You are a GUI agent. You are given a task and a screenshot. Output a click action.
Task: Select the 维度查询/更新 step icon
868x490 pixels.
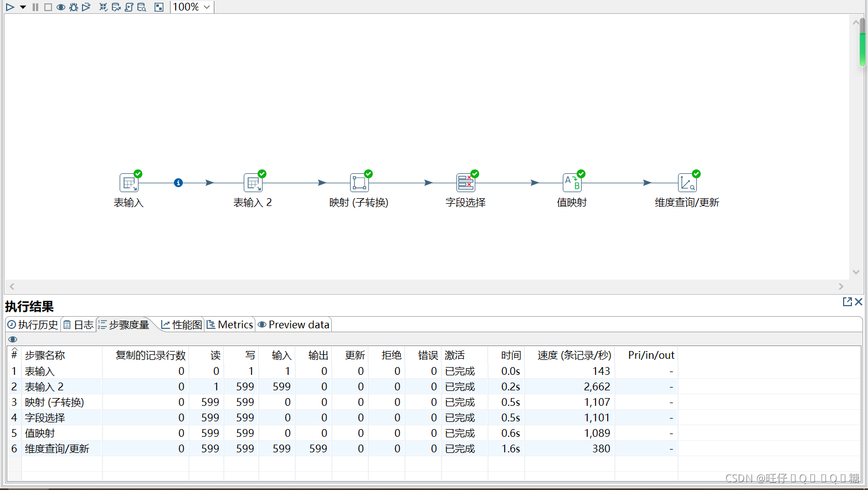[687, 183]
